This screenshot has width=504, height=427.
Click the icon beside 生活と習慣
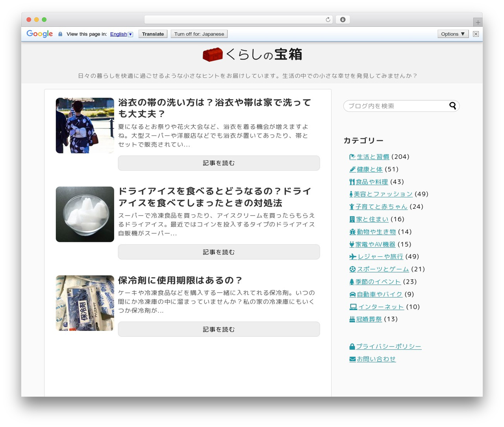(x=352, y=157)
